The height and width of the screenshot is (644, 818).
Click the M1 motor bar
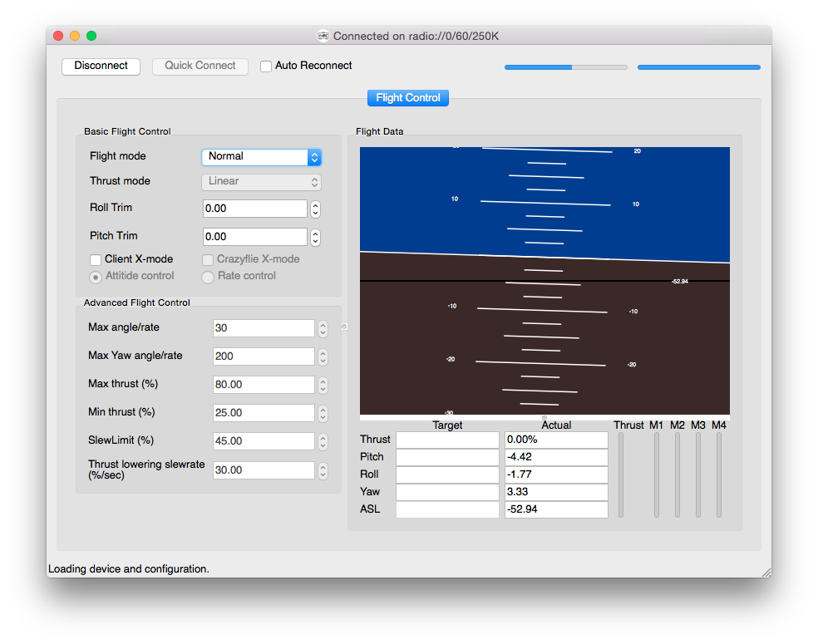[656, 475]
